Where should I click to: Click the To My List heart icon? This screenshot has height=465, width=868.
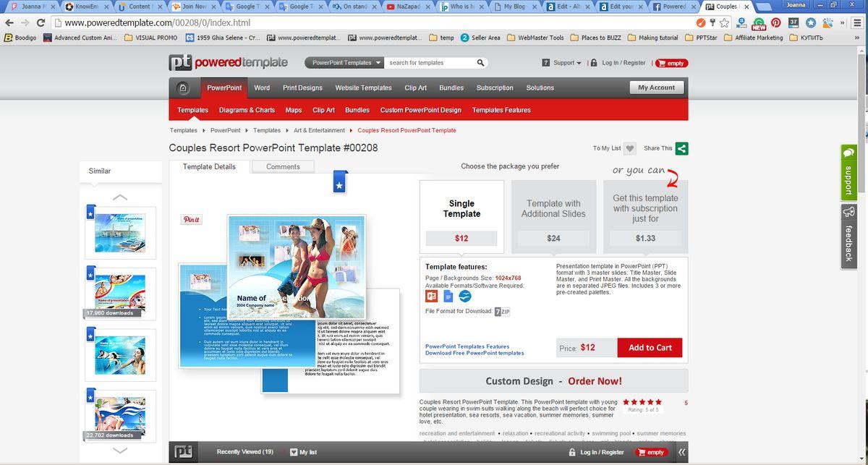[630, 148]
